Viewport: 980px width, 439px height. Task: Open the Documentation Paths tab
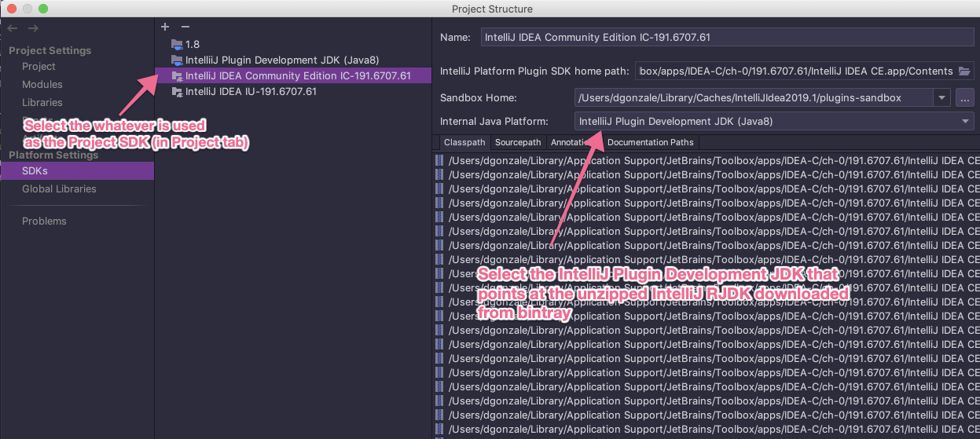(x=650, y=142)
